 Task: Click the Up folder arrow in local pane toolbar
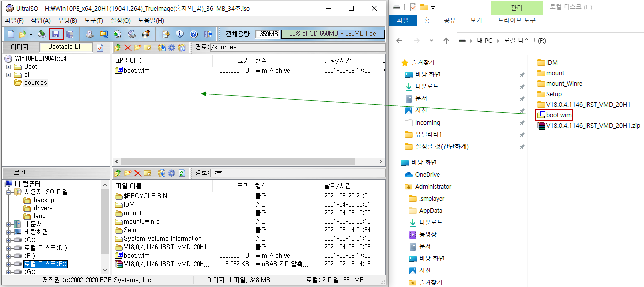click(118, 173)
